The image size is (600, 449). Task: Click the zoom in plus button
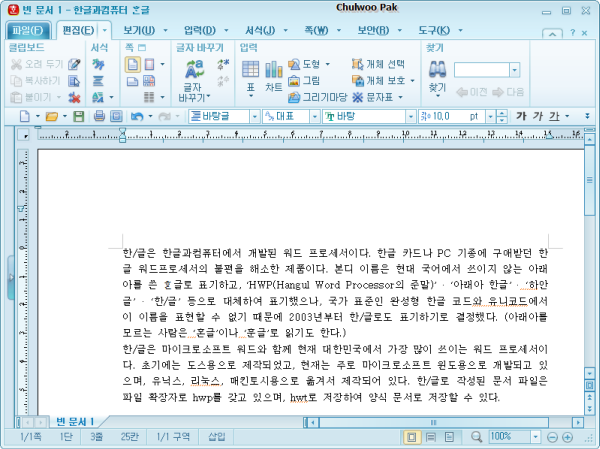(567, 437)
